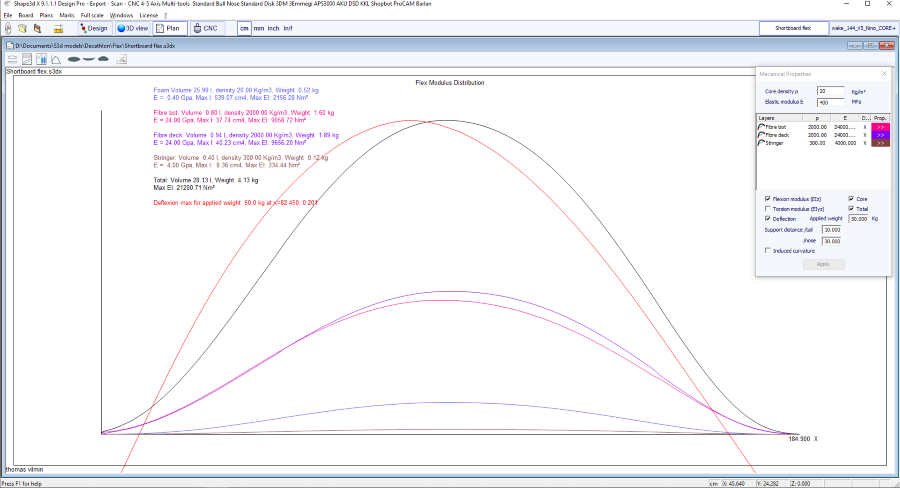Click the Fibre bot layer icon
The image size is (900, 488).
[762, 127]
